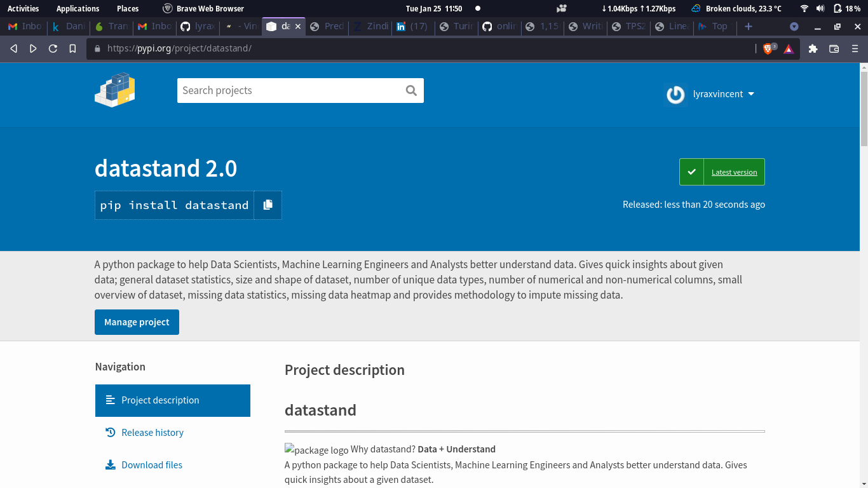
Task: Switch to the Turin tab
Action: coord(456,26)
